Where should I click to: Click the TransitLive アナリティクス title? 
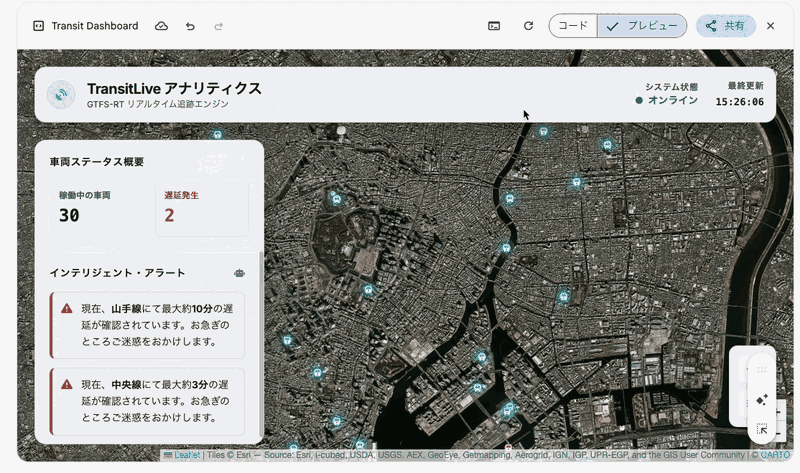pos(174,88)
